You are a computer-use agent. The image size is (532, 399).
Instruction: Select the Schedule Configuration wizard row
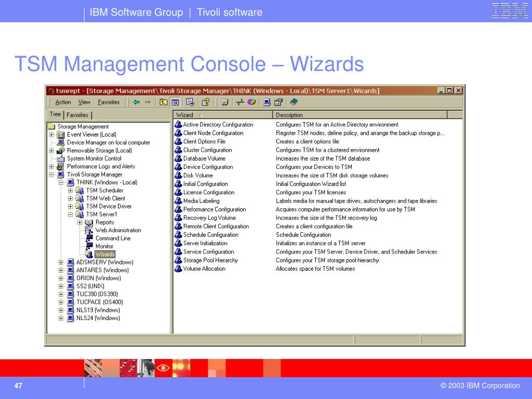click(211, 235)
